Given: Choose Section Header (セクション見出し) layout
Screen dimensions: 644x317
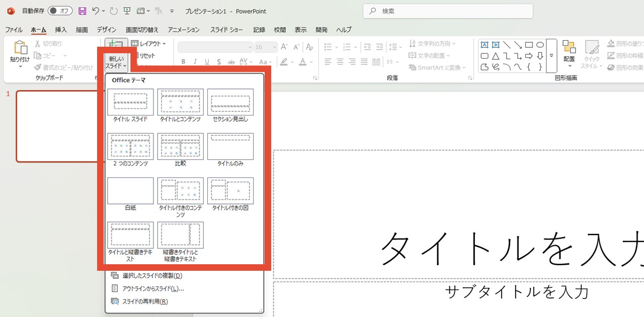Looking at the screenshot, I should pyautogui.click(x=230, y=106).
